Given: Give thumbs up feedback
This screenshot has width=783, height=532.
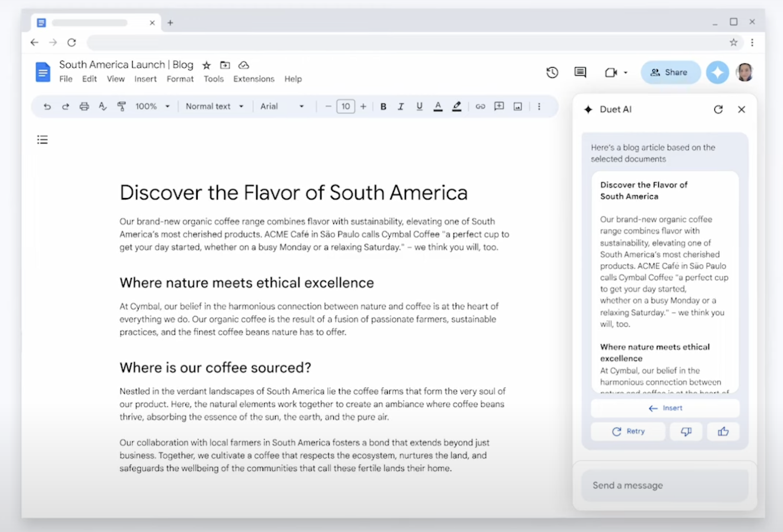Looking at the screenshot, I should [x=723, y=431].
